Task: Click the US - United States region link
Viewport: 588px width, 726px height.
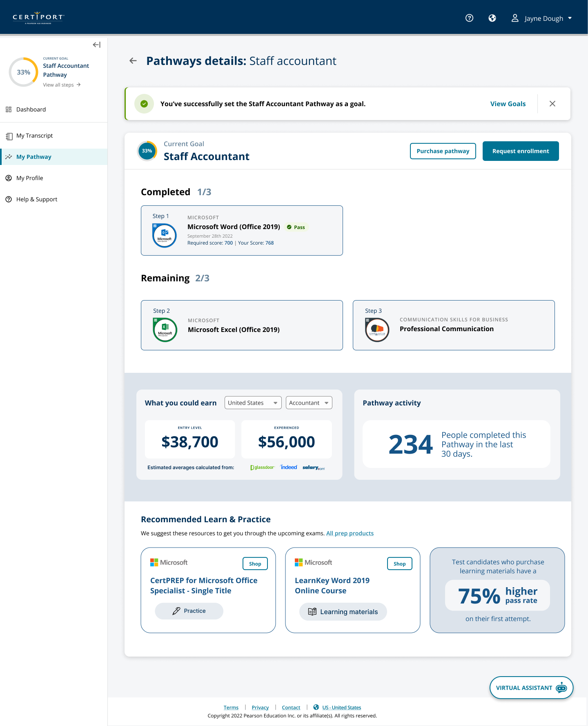Action: (x=342, y=708)
